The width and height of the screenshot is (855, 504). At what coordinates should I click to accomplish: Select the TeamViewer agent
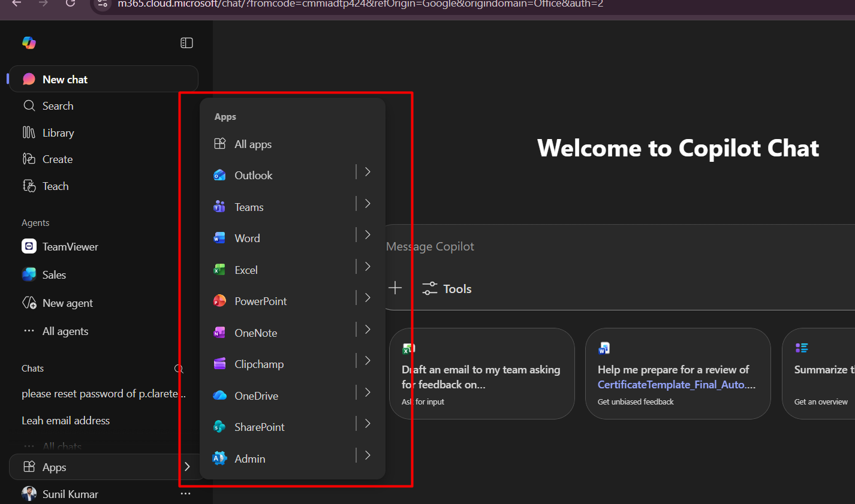click(70, 247)
